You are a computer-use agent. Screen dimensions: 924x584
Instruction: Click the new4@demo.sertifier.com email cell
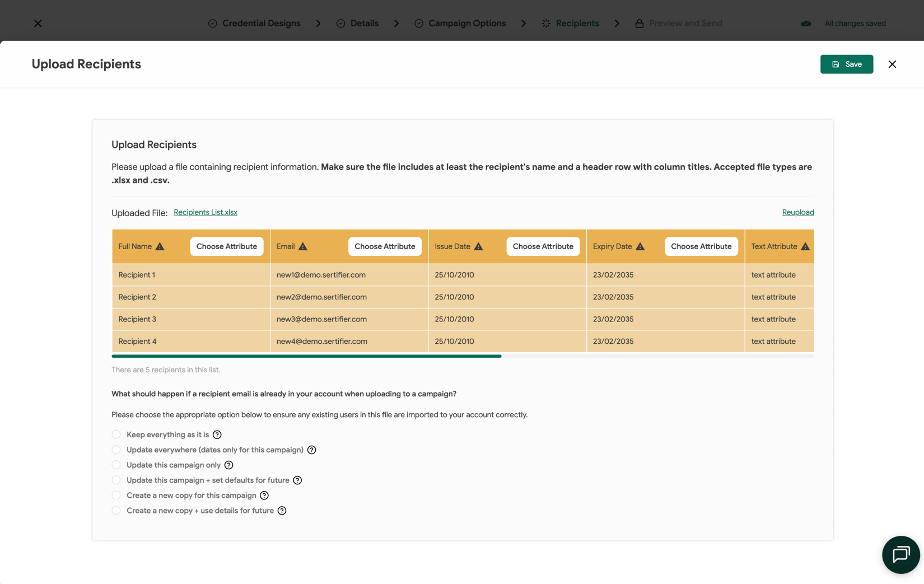349,341
